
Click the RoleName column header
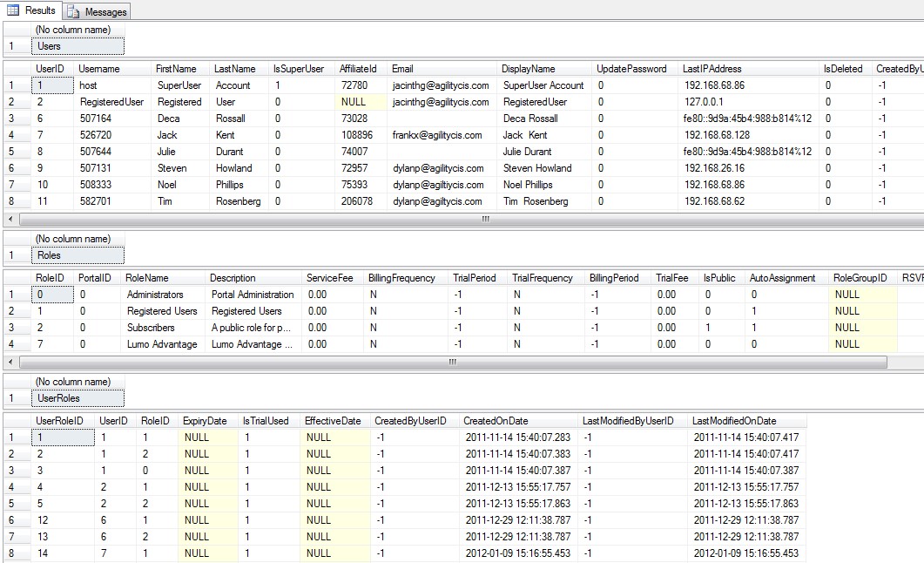[x=163, y=278]
